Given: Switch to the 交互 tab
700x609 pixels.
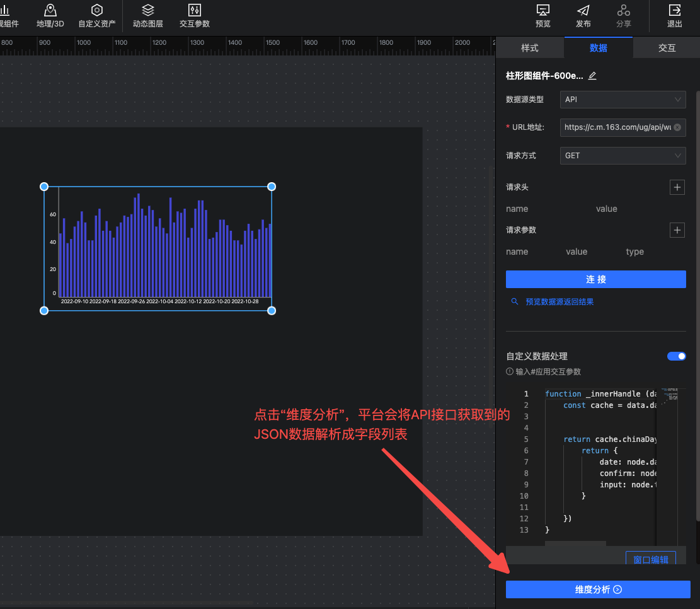Looking at the screenshot, I should click(667, 48).
